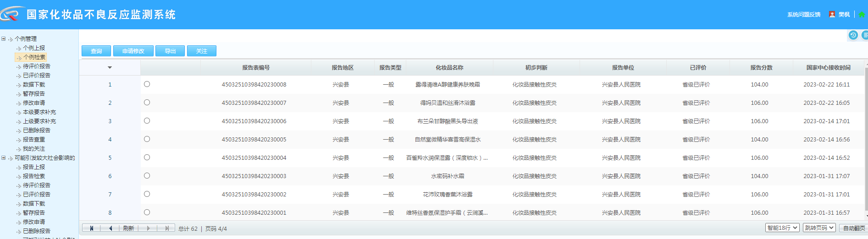
Task: Click the next page arrow in pager
Action: click(x=148, y=228)
